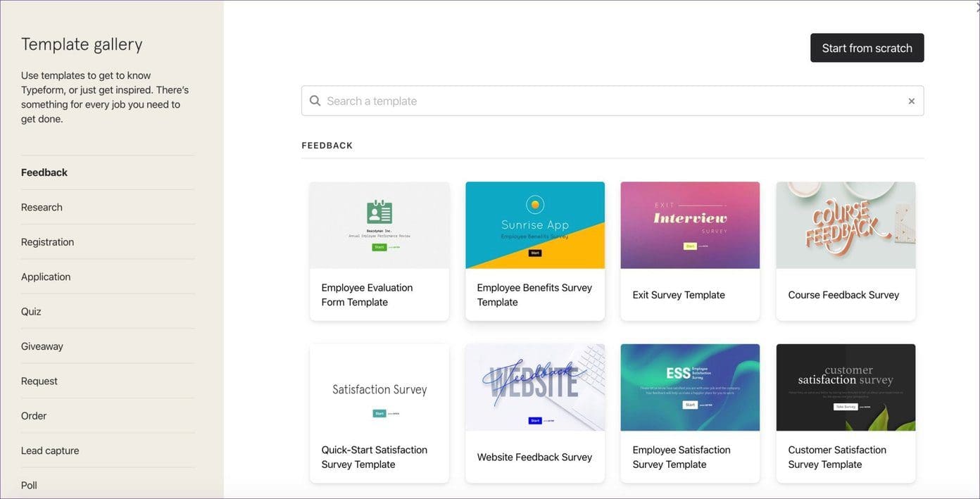This screenshot has height=499, width=980.
Task: Click the FEEDBACK section heading
Action: (x=327, y=146)
